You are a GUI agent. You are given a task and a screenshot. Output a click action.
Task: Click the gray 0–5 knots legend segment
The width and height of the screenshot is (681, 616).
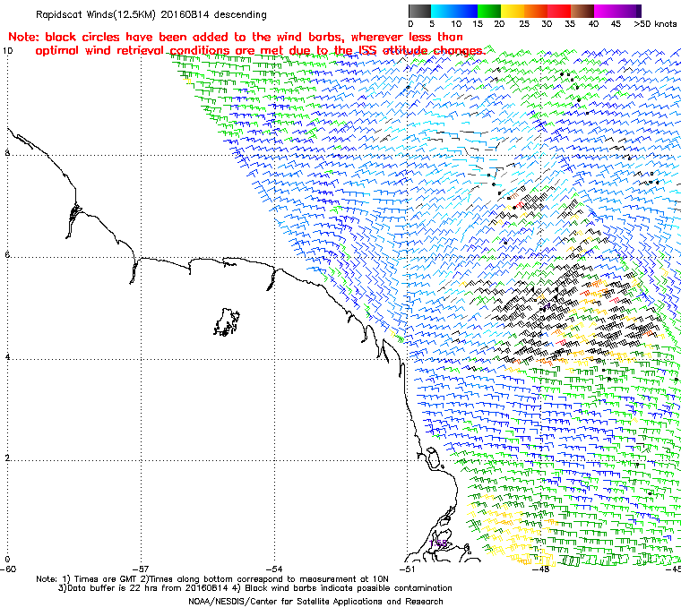(419, 11)
